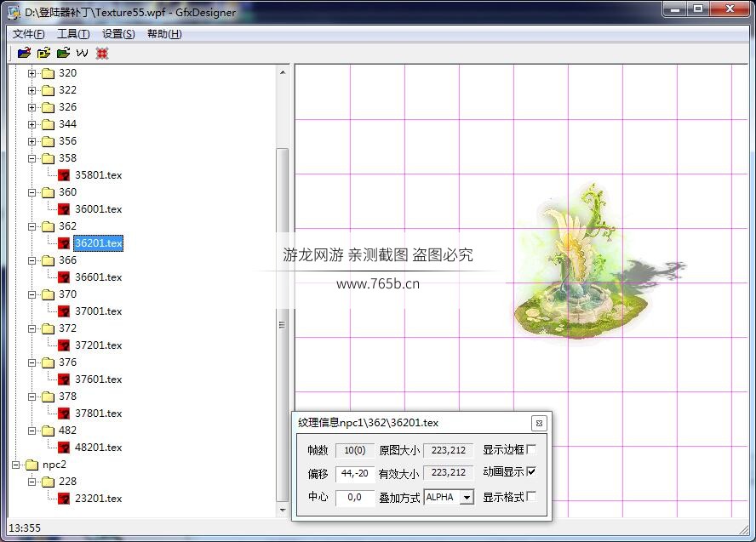Click the folder icon of npc2
The width and height of the screenshot is (756, 542).
pos(31,465)
